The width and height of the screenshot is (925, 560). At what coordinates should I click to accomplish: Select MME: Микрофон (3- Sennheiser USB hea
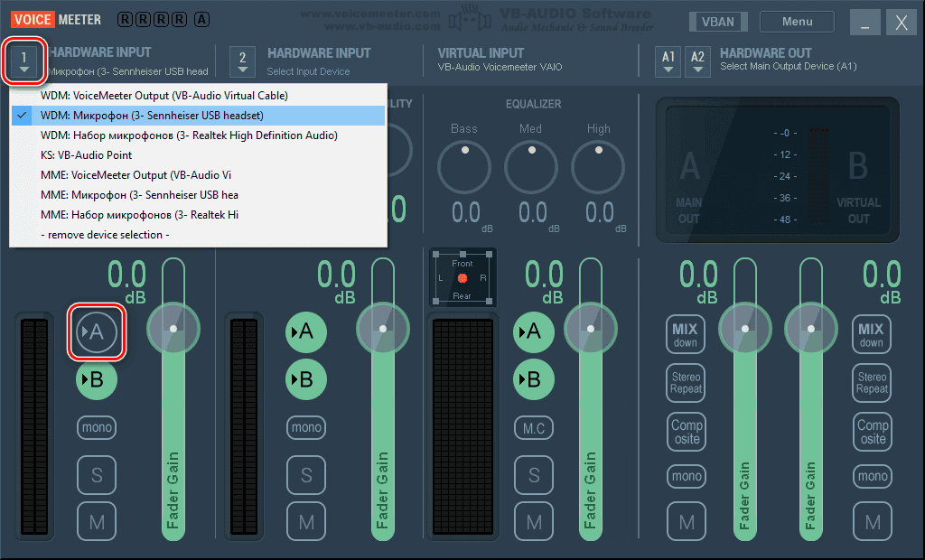pyautogui.click(x=198, y=195)
